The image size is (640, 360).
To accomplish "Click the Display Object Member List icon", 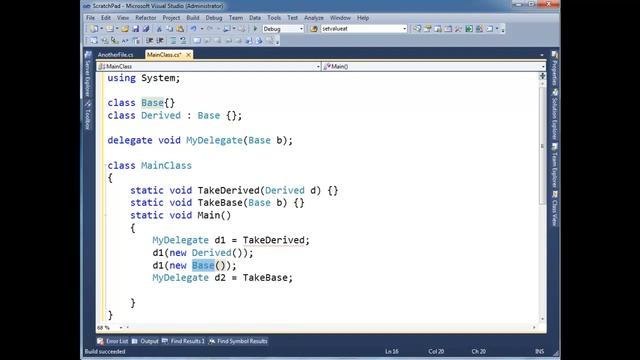I will click(x=93, y=40).
